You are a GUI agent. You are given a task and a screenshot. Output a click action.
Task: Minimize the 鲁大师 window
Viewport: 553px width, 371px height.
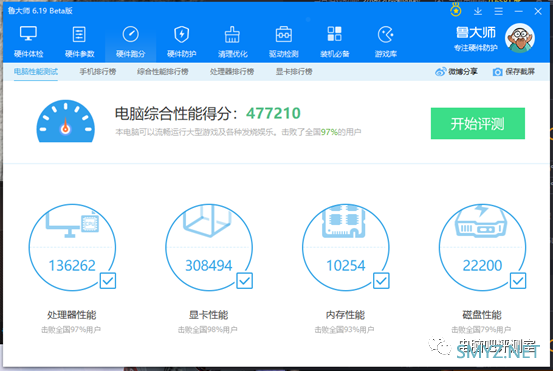pos(518,11)
